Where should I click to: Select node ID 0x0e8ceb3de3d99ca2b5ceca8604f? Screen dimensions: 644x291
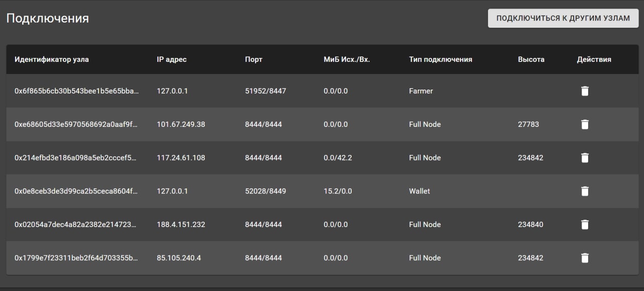click(76, 191)
